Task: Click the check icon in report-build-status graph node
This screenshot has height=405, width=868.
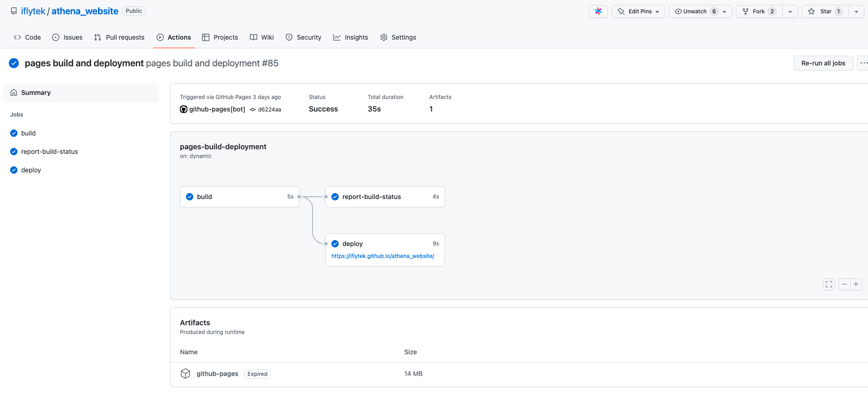Action: pyautogui.click(x=335, y=197)
